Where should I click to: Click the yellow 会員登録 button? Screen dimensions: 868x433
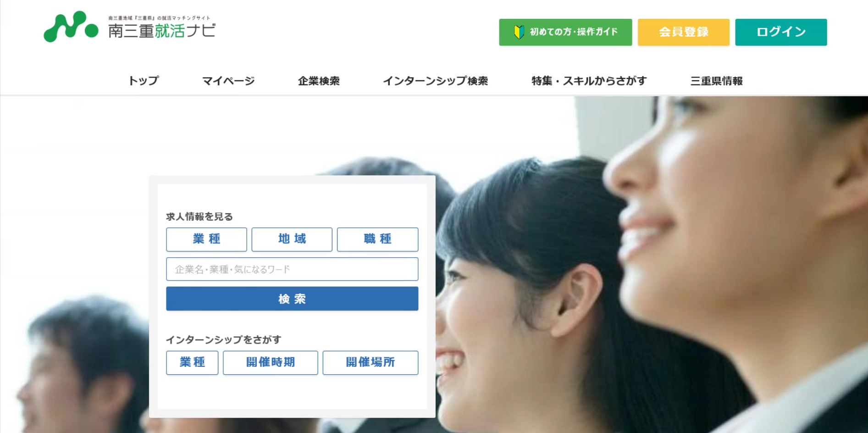point(683,32)
